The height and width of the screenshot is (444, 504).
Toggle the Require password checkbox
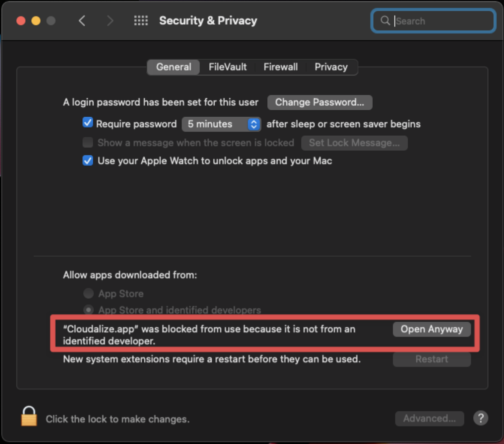click(88, 123)
